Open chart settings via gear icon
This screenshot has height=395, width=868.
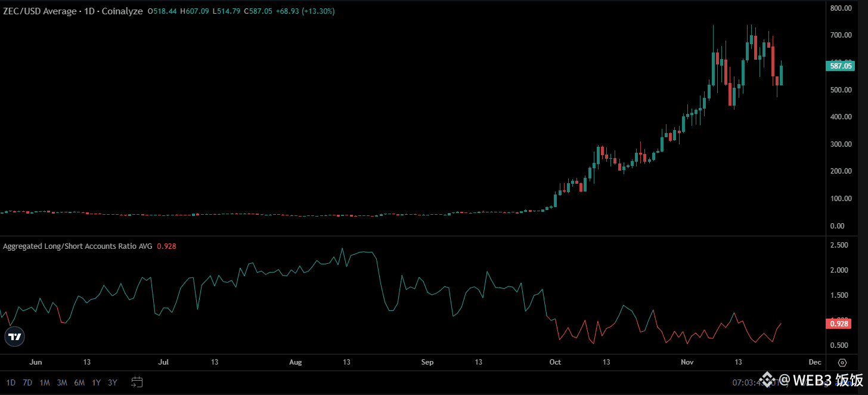pos(841,362)
